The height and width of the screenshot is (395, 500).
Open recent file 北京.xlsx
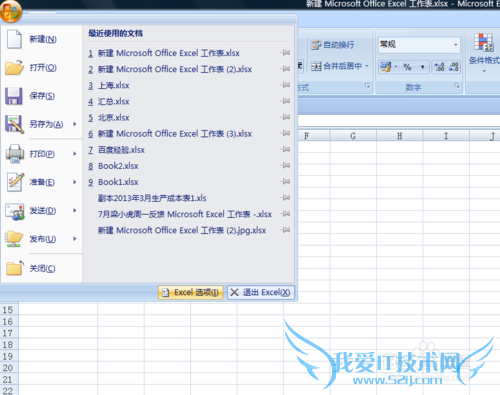tap(113, 118)
